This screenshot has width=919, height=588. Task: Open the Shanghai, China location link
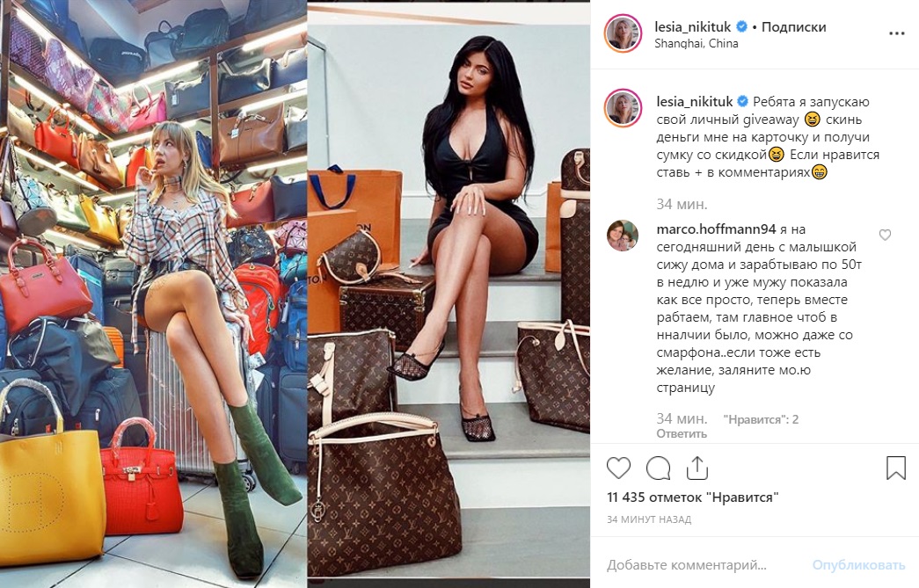697,43
